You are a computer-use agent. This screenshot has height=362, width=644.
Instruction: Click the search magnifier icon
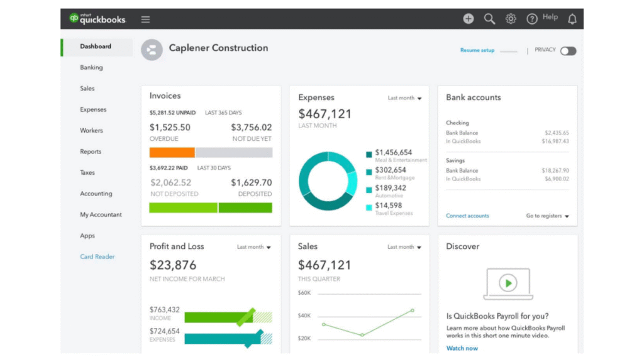click(489, 19)
